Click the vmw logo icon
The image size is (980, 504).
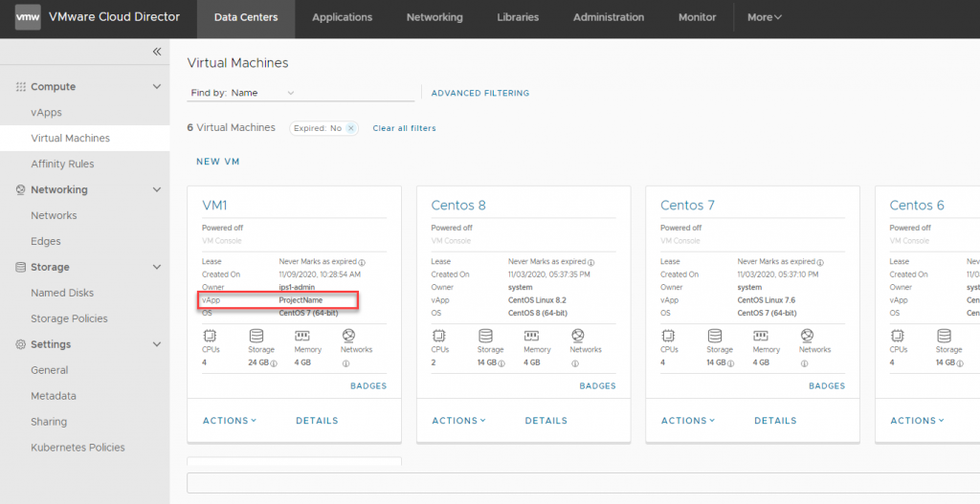pos(28,17)
